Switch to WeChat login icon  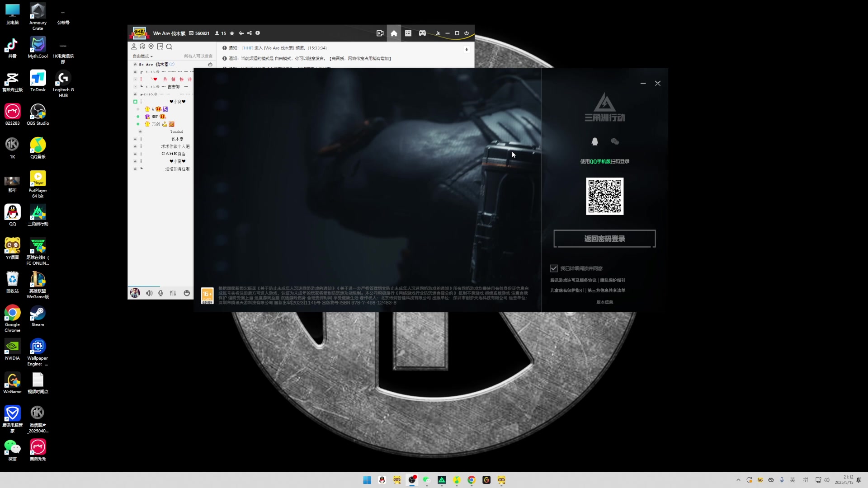[x=614, y=141]
